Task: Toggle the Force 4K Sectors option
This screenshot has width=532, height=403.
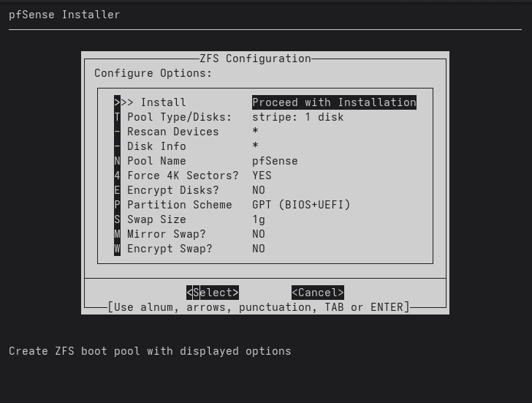Action: point(193,176)
